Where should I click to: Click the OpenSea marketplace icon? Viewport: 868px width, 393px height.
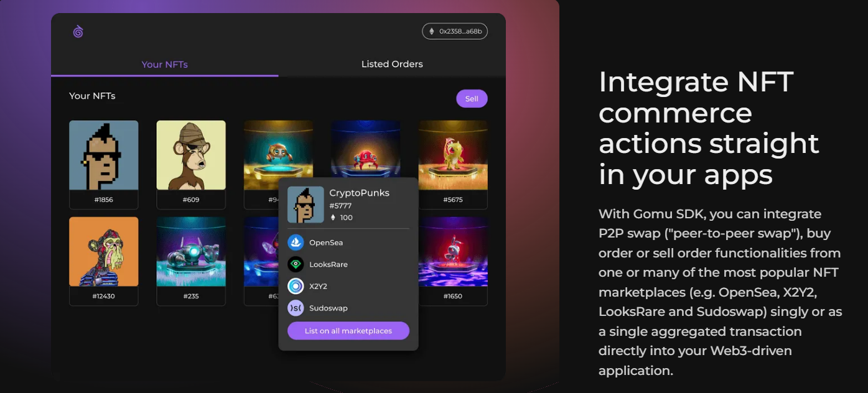point(296,243)
